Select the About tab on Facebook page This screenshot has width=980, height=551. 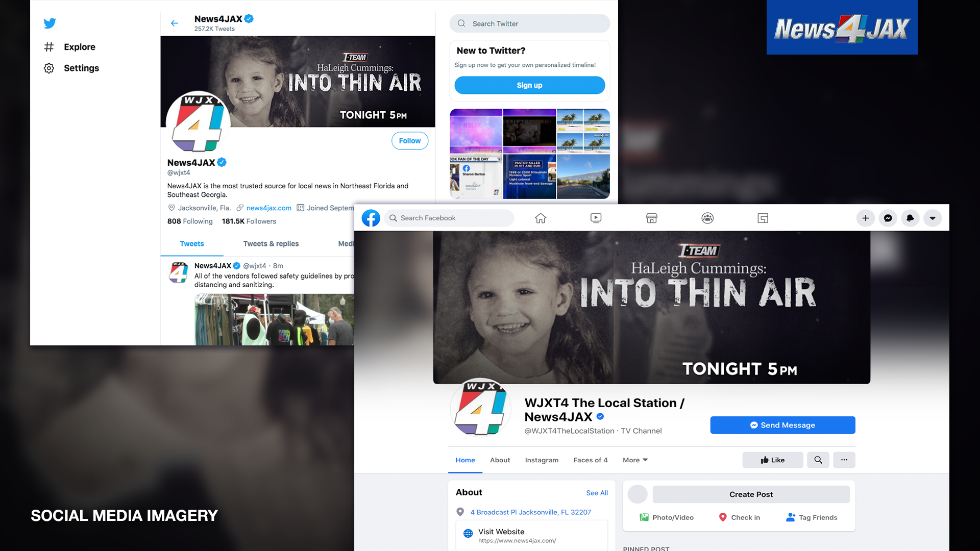point(500,460)
